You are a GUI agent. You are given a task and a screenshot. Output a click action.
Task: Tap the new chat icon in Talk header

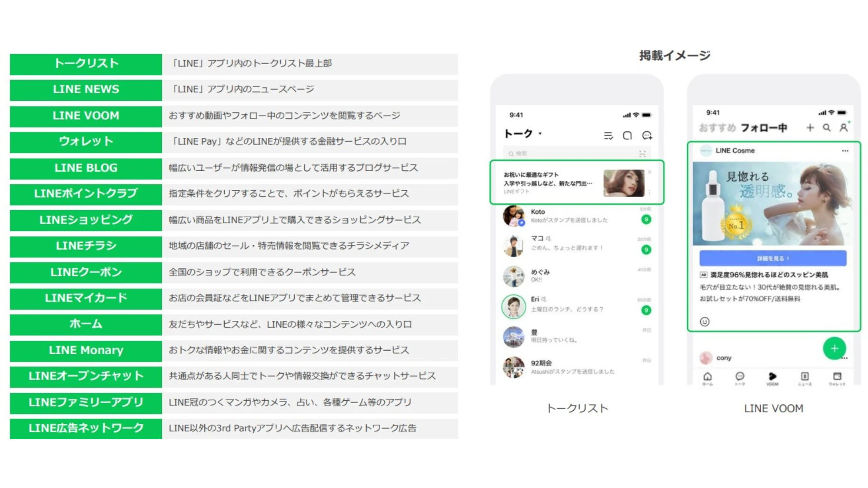[x=647, y=136]
